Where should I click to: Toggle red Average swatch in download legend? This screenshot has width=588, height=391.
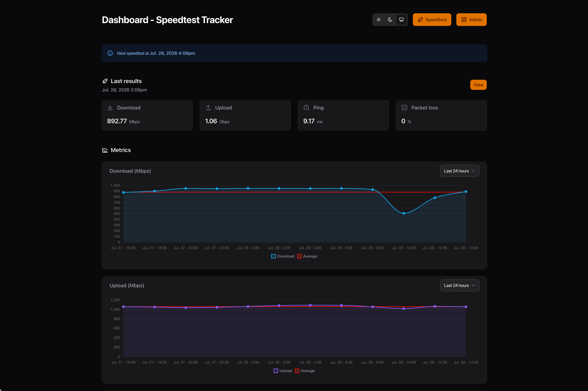tap(299, 256)
